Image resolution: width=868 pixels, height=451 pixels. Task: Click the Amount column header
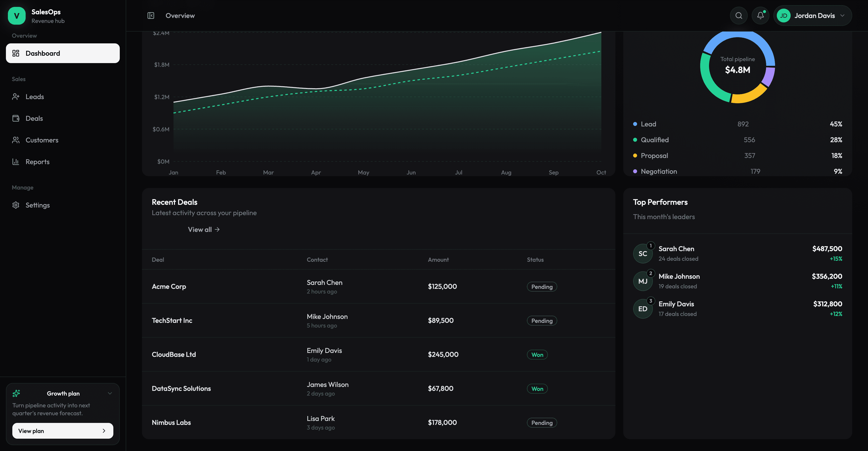click(438, 260)
